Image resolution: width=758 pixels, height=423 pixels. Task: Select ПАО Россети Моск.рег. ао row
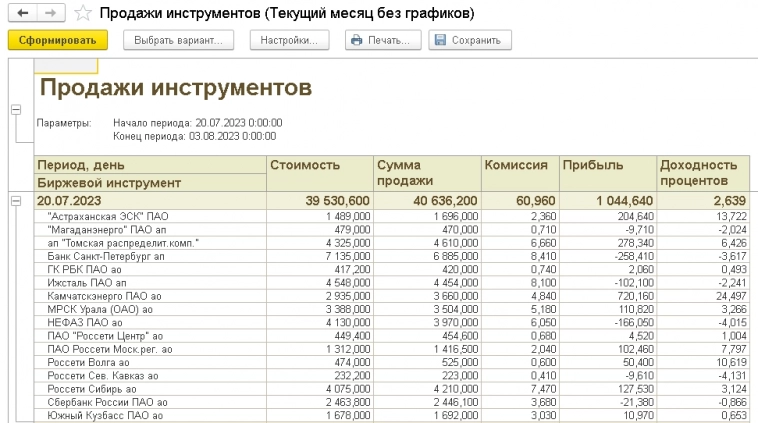392,349
